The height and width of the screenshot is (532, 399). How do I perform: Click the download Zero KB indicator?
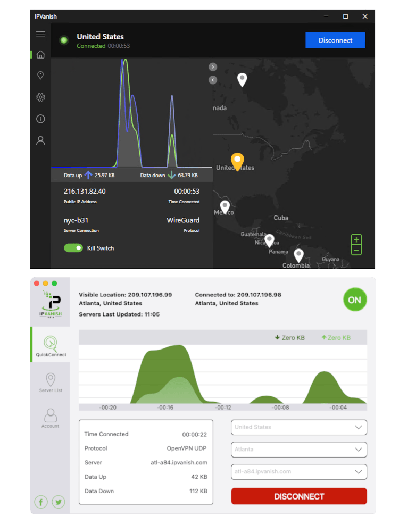click(x=290, y=338)
